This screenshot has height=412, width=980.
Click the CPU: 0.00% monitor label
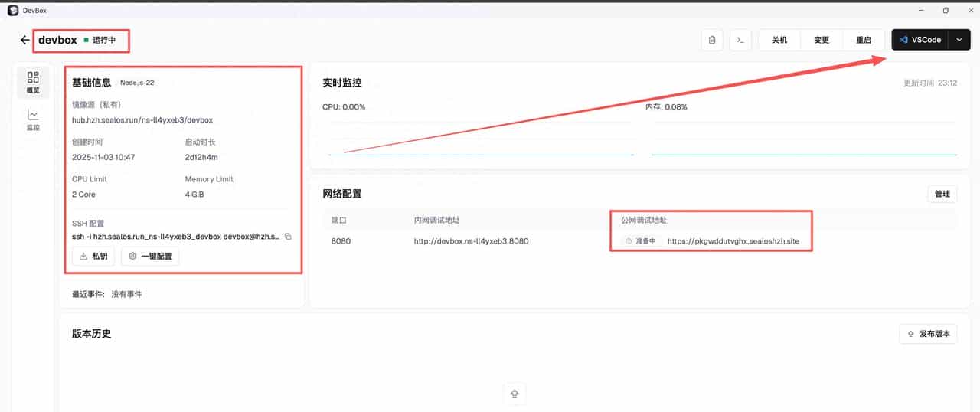[344, 107]
